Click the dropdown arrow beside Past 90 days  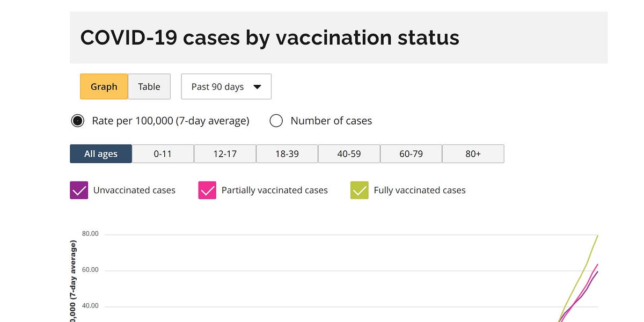pyautogui.click(x=257, y=87)
